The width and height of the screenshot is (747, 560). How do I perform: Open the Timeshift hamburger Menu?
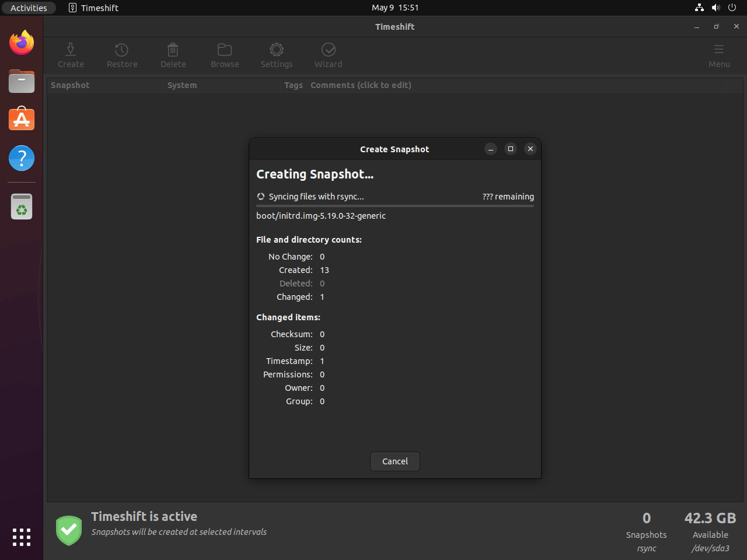pyautogui.click(x=719, y=55)
